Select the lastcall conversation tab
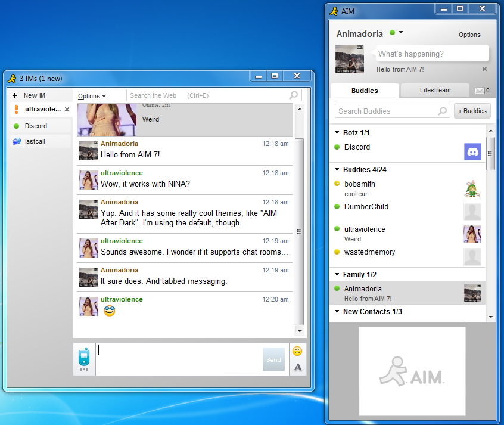 (x=41, y=141)
